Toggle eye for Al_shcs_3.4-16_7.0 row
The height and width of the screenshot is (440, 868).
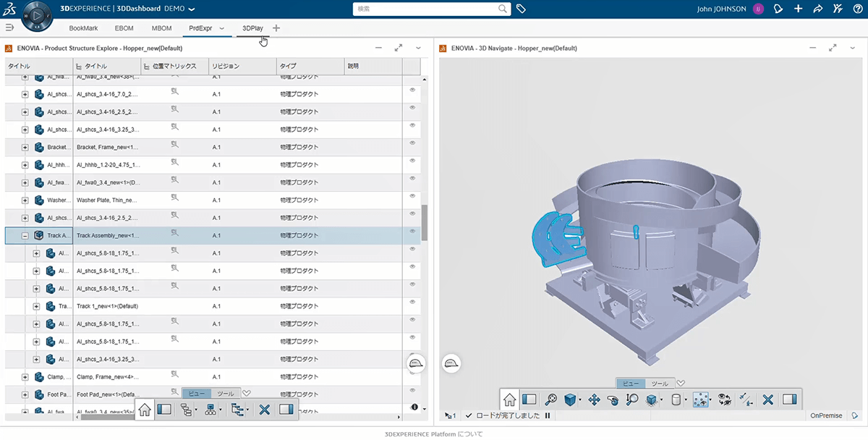pyautogui.click(x=412, y=90)
